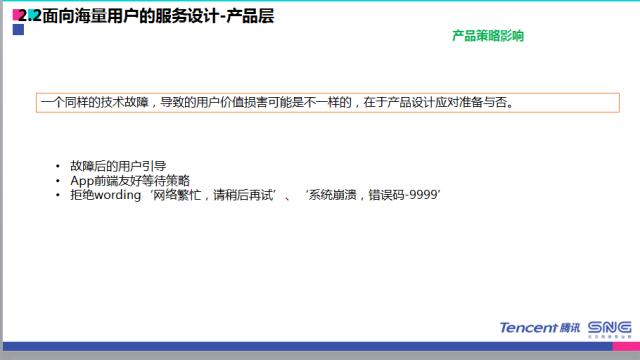
Task: Select the bullet 'App前端友好等待策略'
Action: point(130,180)
